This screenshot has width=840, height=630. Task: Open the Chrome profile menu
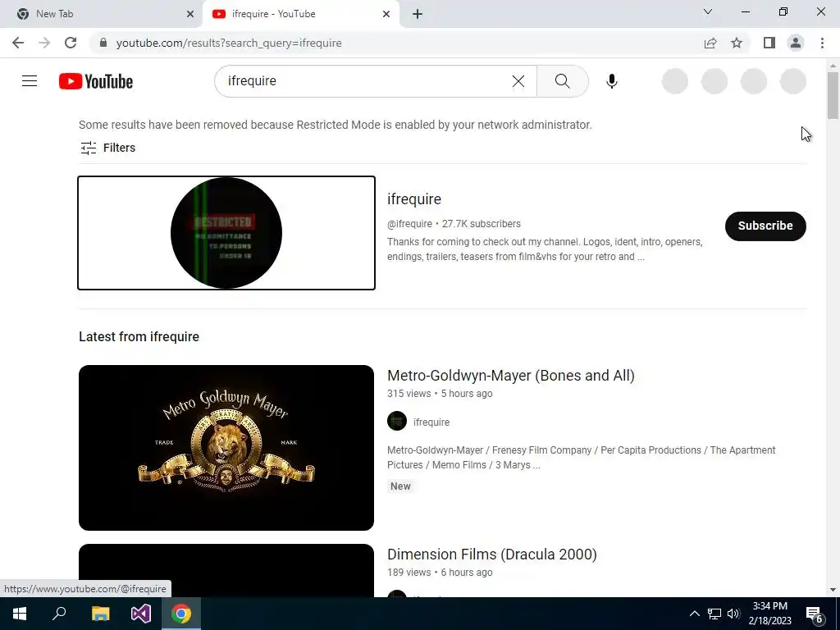[796, 43]
